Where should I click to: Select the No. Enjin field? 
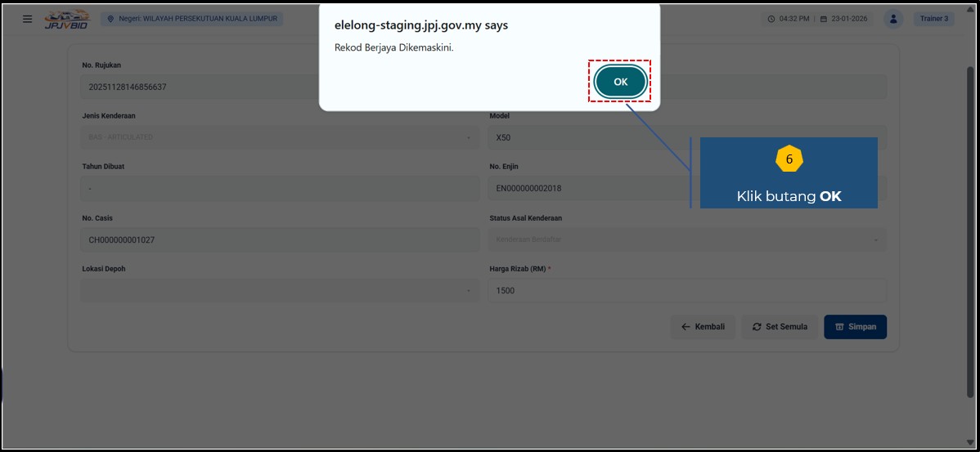coord(589,188)
